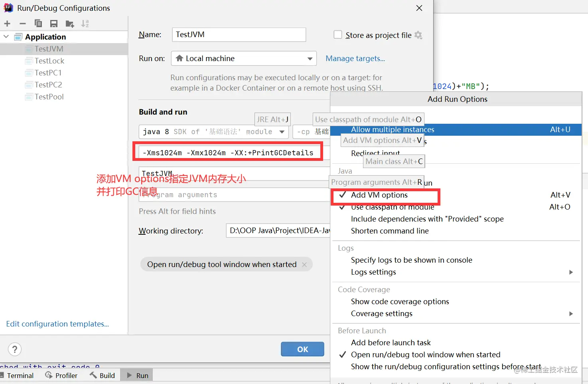Viewport: 588px width, 384px height.
Task: Collapse the Application tree node
Action: click(x=6, y=37)
